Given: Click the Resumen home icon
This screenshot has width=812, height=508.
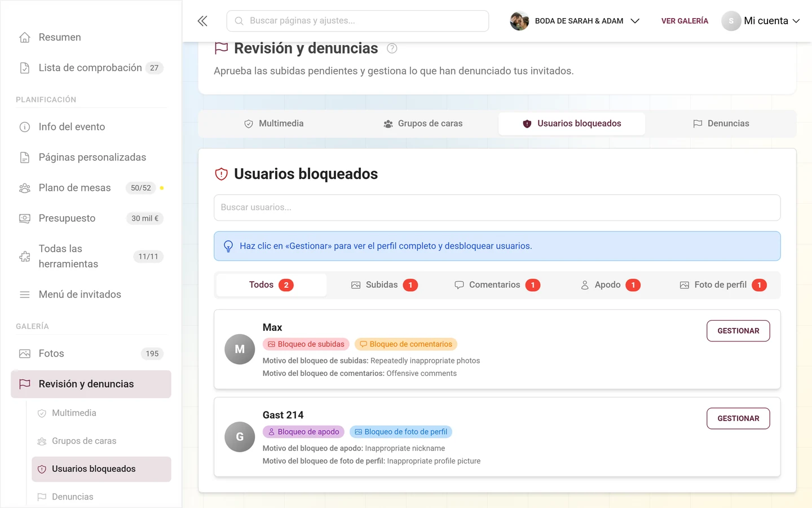Looking at the screenshot, I should pos(25,37).
